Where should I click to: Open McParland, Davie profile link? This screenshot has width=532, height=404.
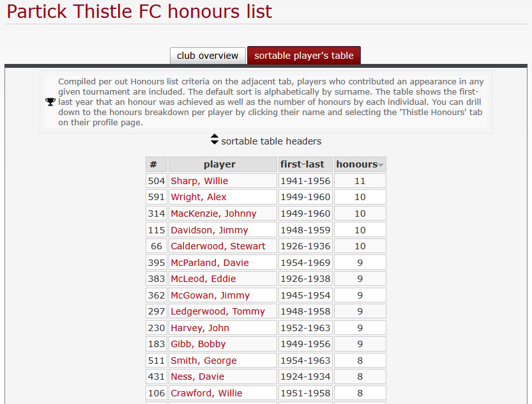click(x=209, y=263)
